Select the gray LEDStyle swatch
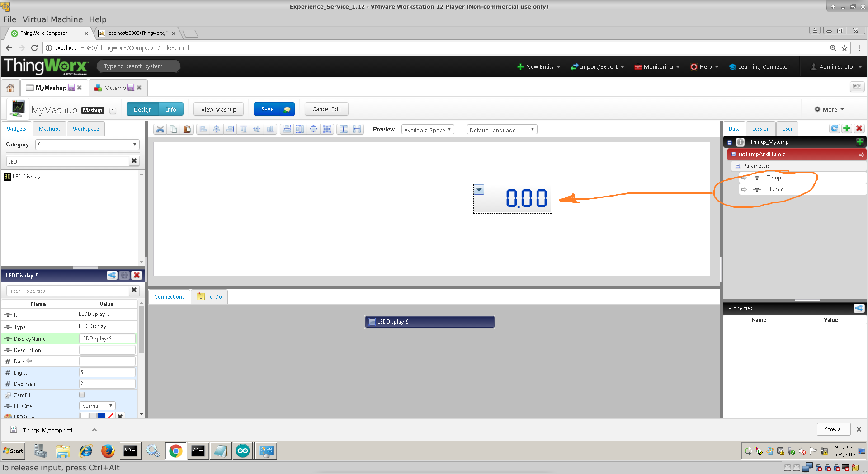 93,416
